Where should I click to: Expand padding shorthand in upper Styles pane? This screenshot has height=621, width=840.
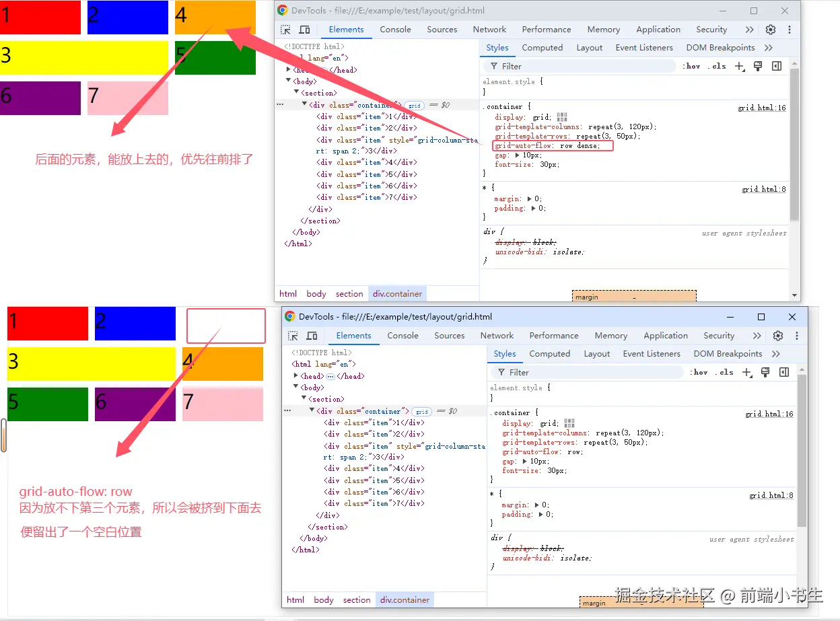(534, 209)
